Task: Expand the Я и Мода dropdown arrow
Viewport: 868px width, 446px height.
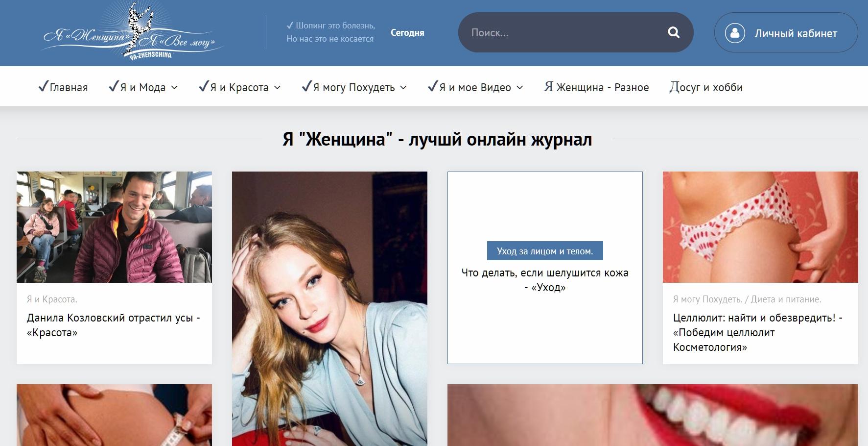Action: click(174, 88)
